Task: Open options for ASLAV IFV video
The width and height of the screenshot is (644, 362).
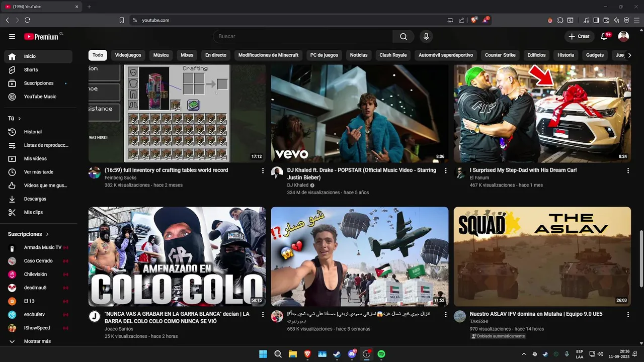Action: pos(628,315)
